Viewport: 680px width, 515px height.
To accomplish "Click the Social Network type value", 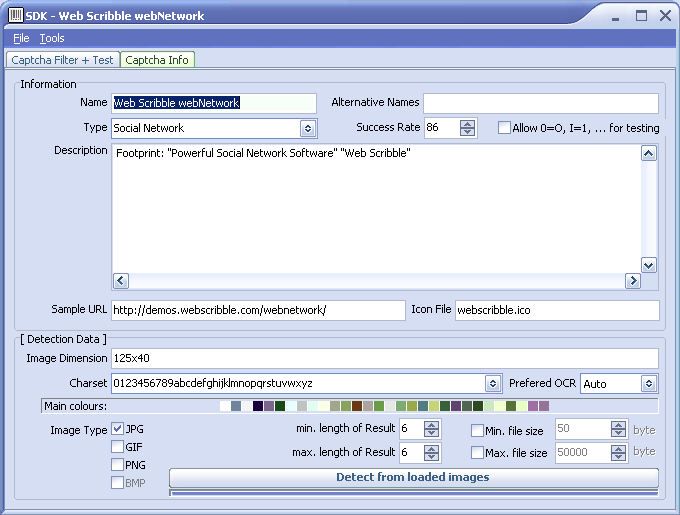I will [x=149, y=128].
